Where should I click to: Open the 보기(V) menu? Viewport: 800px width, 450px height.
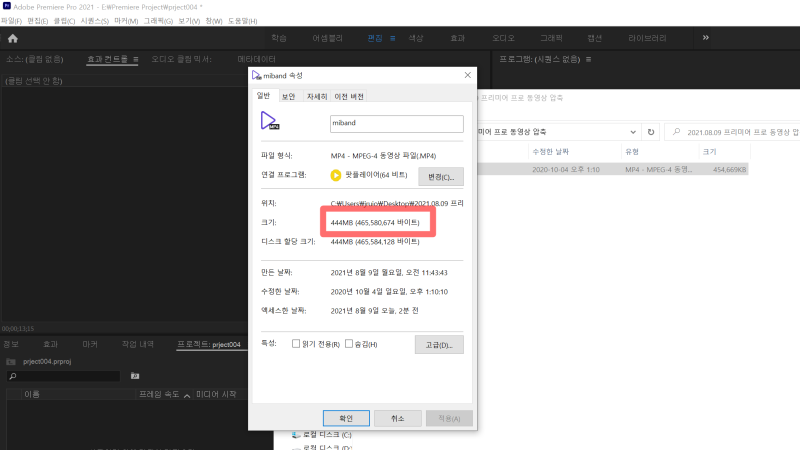[x=189, y=21]
